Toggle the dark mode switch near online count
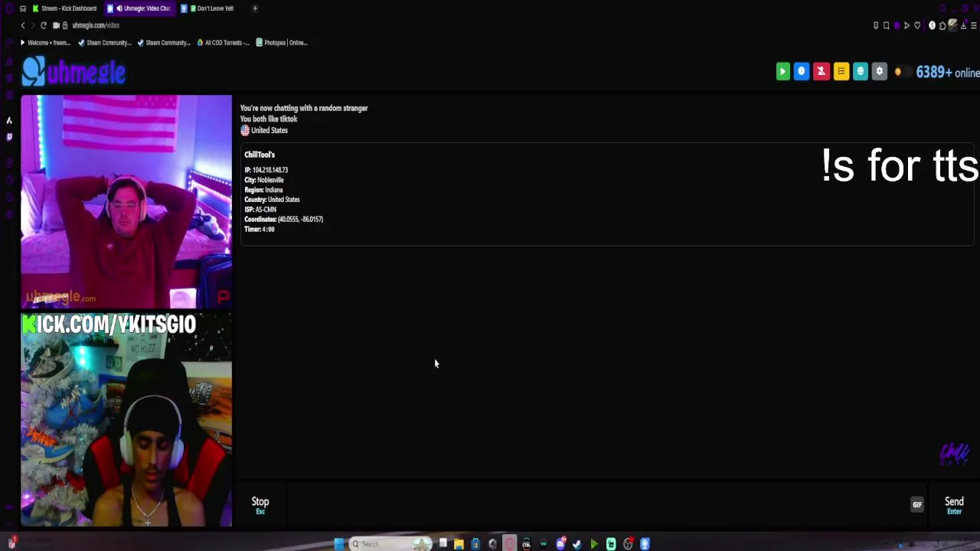Screen dimensions: 980x551 click(x=903, y=72)
